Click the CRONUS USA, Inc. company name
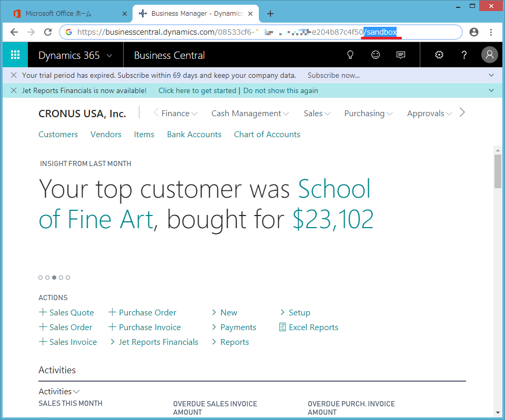The width and height of the screenshot is (505, 420). coord(82,114)
